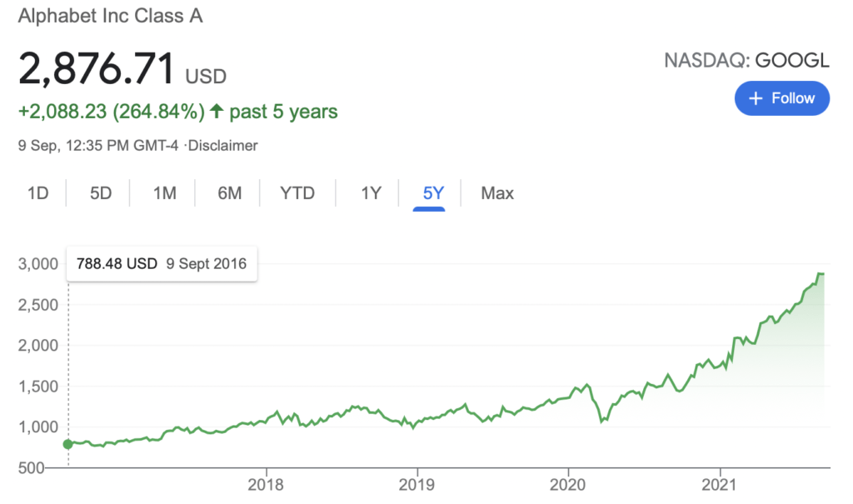Click the 2018 x-axis label
The height and width of the screenshot is (504, 853).
click(266, 484)
